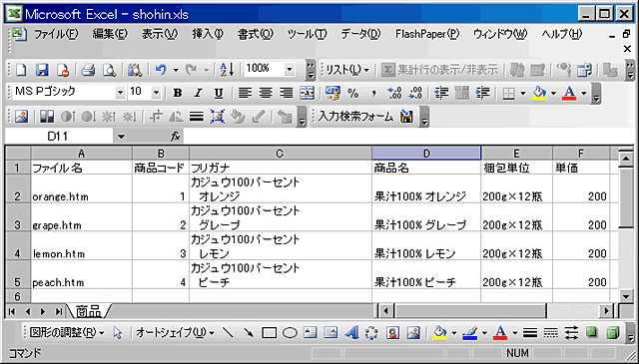Apply percent style
The height and width of the screenshot is (364, 639).
(352, 93)
